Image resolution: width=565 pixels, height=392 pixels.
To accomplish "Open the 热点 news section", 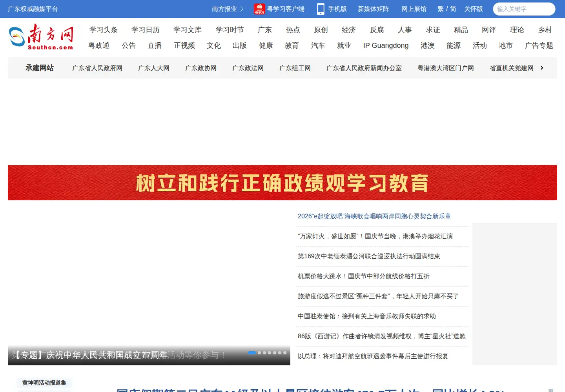I will 293,30.
